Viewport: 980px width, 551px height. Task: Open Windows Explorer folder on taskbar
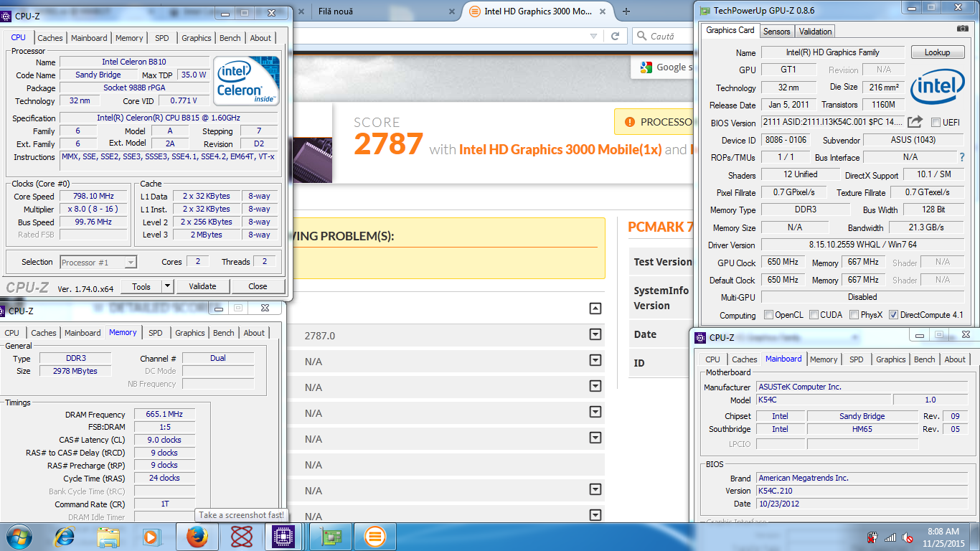coord(108,537)
